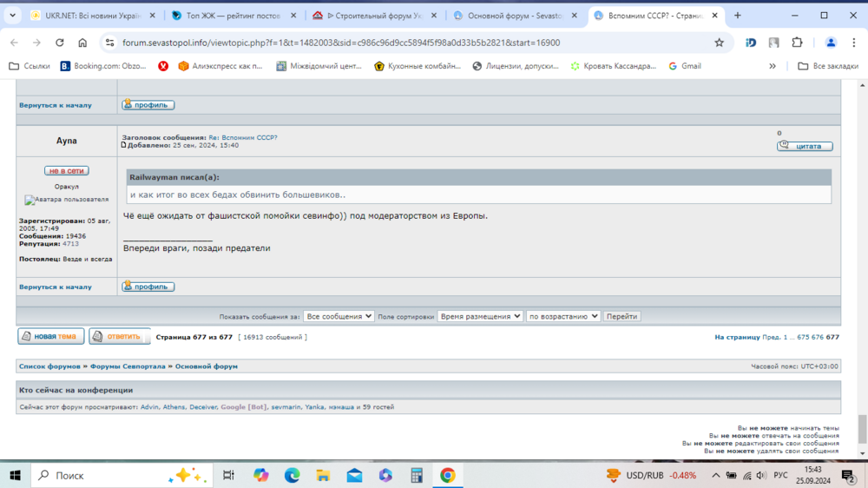Go to page 675

(803, 337)
